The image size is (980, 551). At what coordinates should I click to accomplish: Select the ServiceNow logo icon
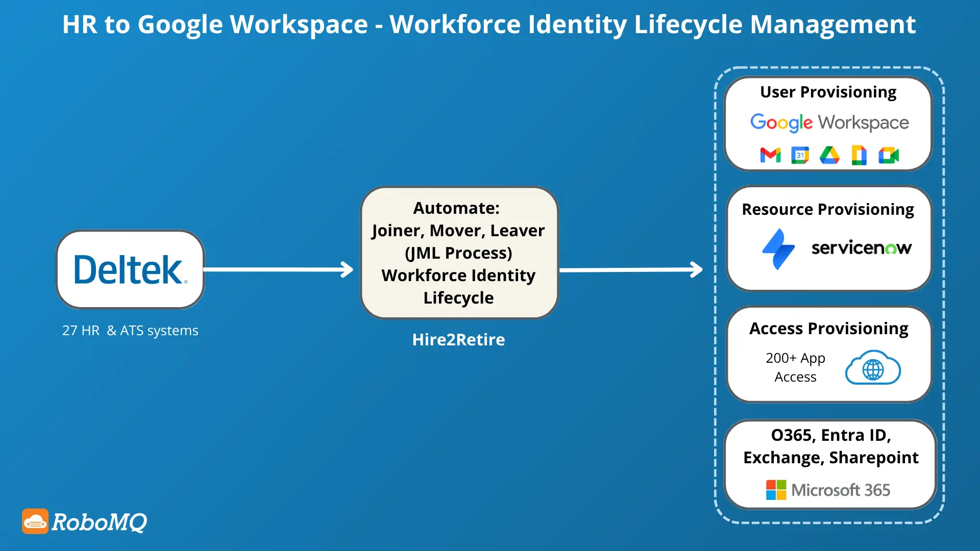click(x=778, y=248)
